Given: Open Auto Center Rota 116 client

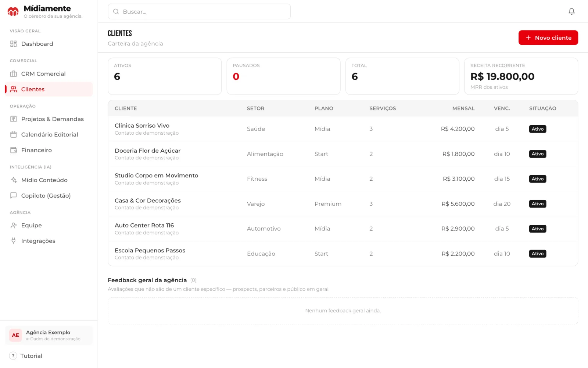Looking at the screenshot, I should 343,229.
